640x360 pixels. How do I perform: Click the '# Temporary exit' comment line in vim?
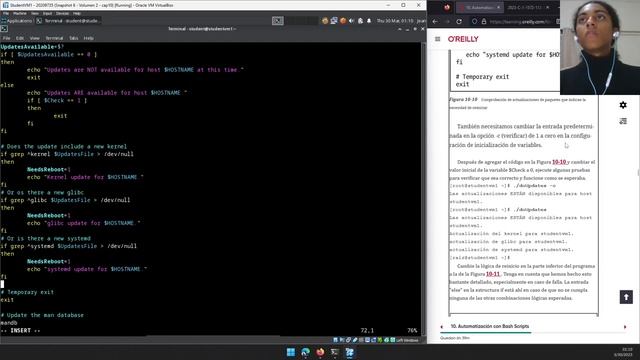27,292
